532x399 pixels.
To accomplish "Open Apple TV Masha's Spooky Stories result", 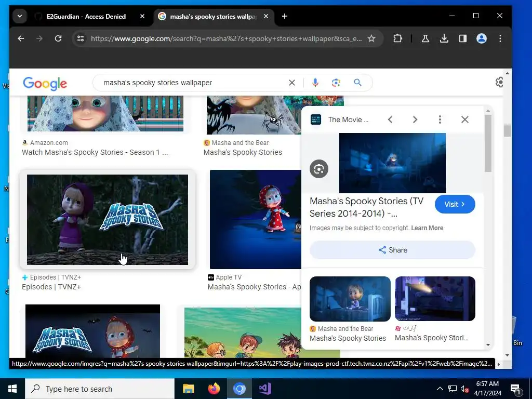I will tap(255, 287).
